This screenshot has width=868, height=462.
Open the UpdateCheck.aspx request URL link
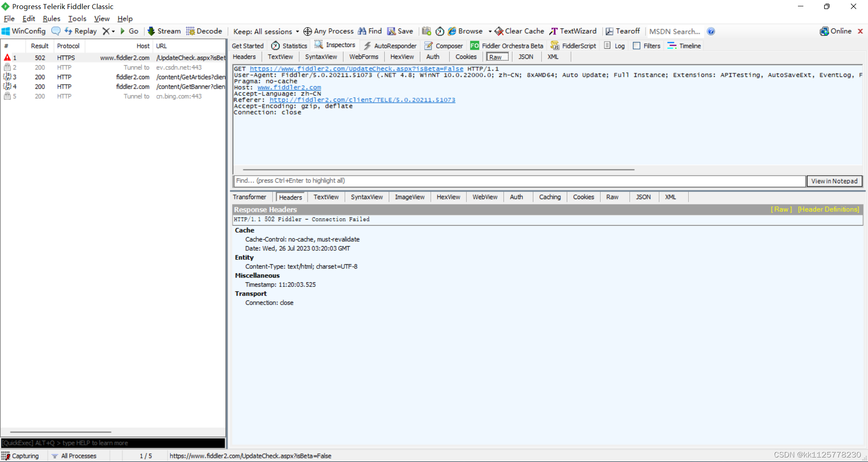tap(357, 69)
